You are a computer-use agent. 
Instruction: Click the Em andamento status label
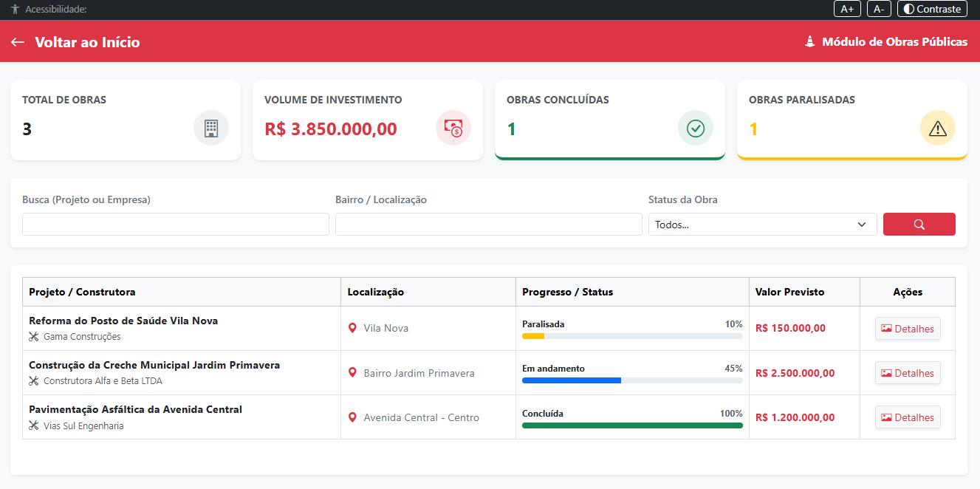[553, 369]
